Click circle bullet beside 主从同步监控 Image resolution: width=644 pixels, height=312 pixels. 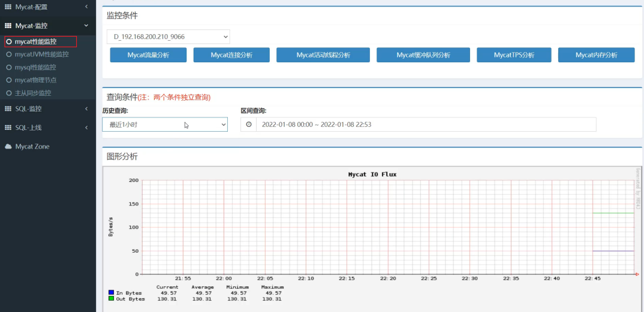9,93
